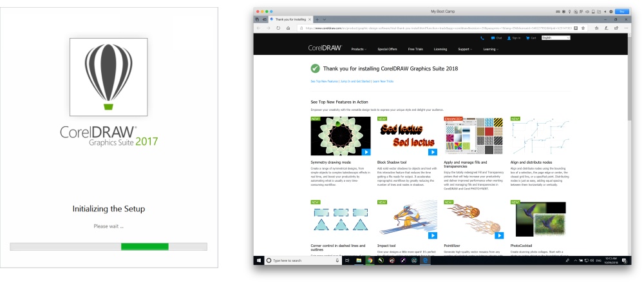Click the browser refresh icon
Image resolution: width=644 pixels, height=283 pixels.
(x=278, y=28)
